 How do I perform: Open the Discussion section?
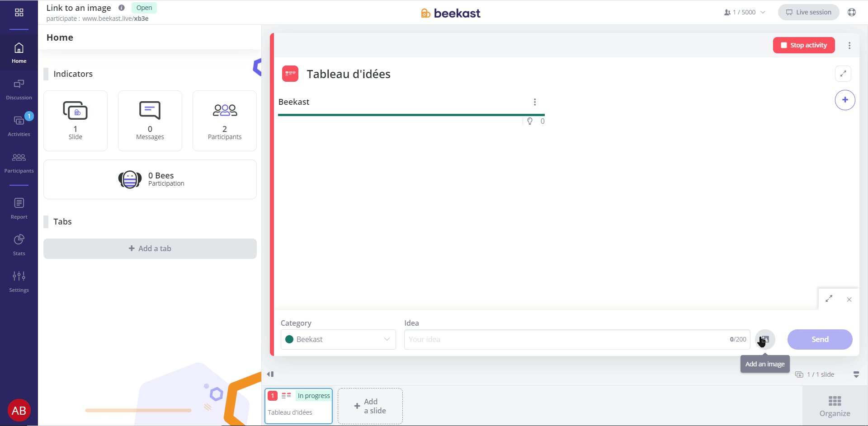[19, 89]
